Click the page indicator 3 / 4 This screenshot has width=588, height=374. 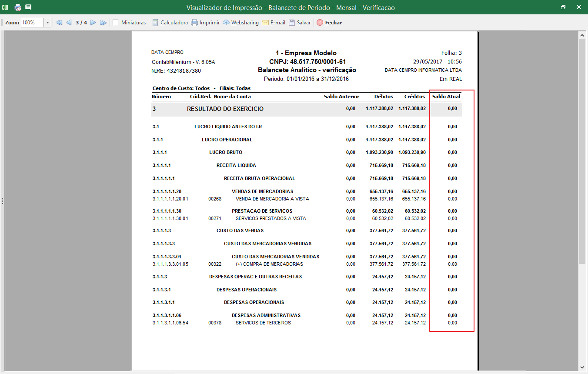pos(81,23)
